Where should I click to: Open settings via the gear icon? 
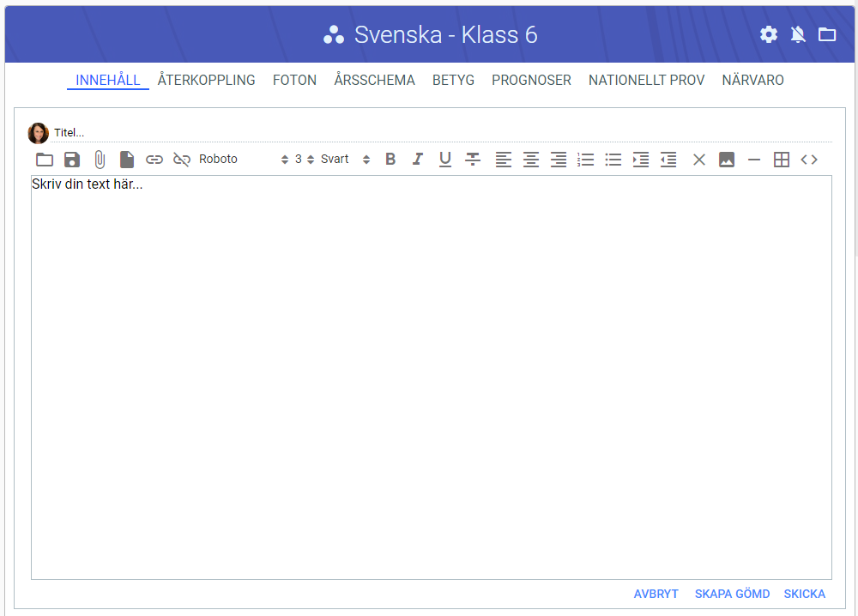[769, 34]
